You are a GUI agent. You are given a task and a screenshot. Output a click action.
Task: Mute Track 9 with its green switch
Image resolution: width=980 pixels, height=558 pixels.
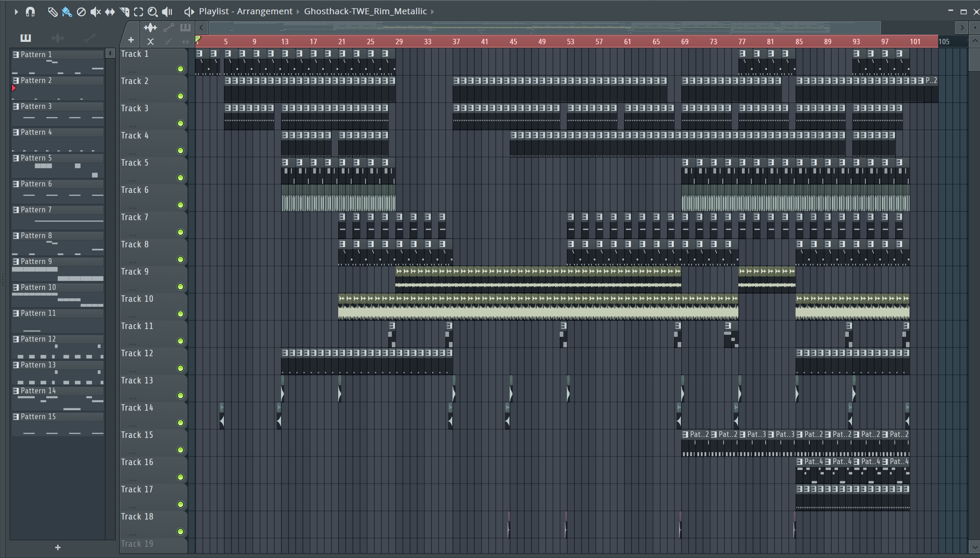(x=180, y=287)
